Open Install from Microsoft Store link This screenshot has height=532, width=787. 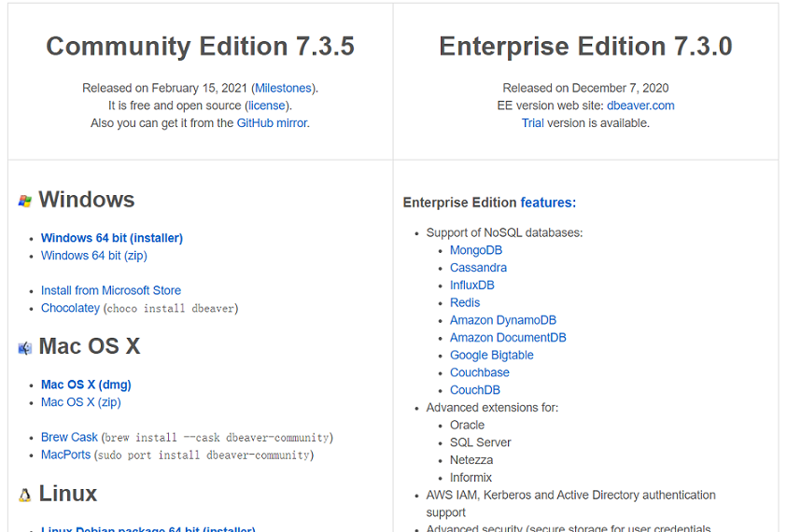(x=111, y=290)
